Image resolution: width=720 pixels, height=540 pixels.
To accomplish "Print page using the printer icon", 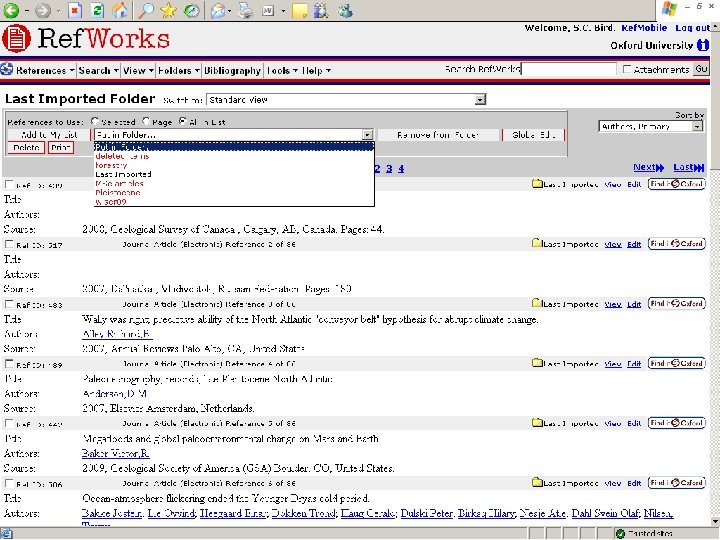I will 245,10.
